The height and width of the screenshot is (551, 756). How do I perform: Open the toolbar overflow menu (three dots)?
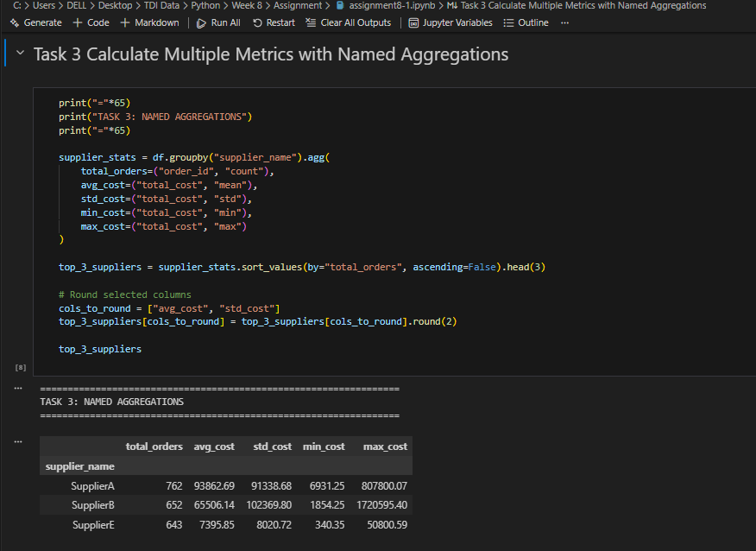564,22
